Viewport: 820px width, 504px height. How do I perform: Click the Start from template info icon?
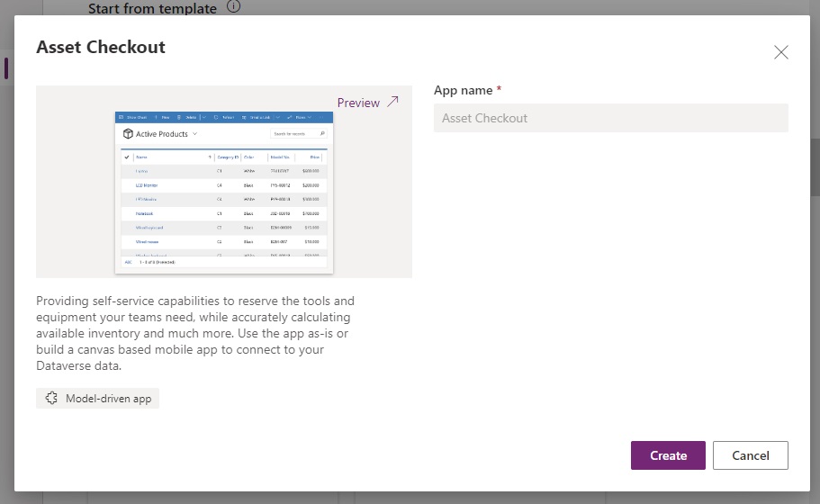(233, 7)
